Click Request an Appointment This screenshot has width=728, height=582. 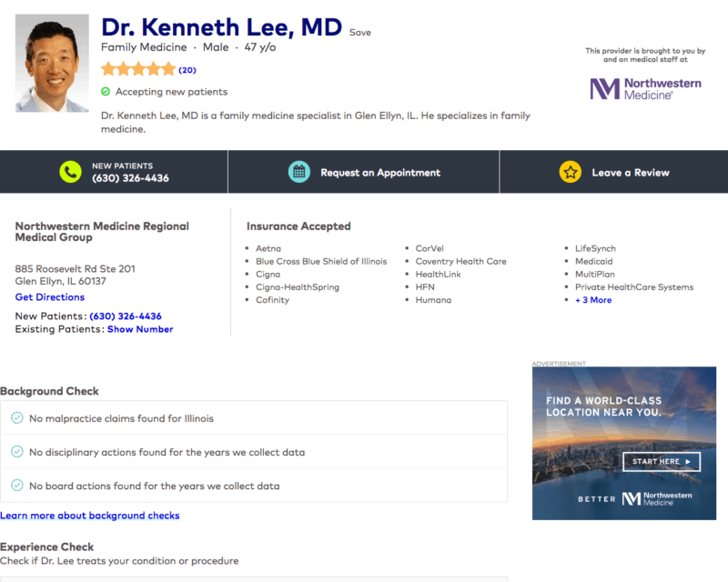380,173
